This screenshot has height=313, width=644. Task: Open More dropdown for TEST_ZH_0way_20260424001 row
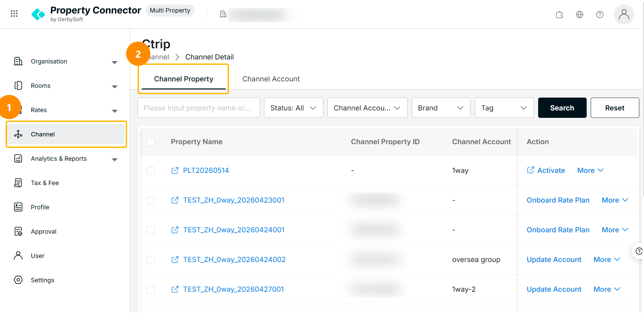click(615, 230)
